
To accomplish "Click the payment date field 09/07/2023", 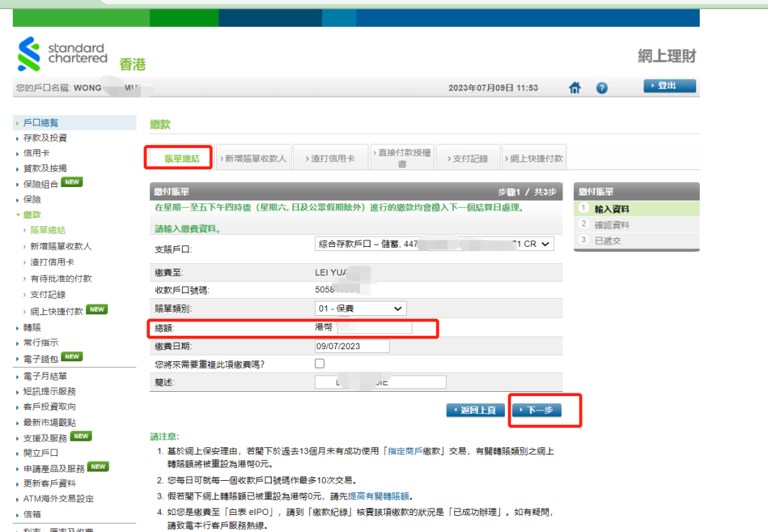I will pos(352,346).
